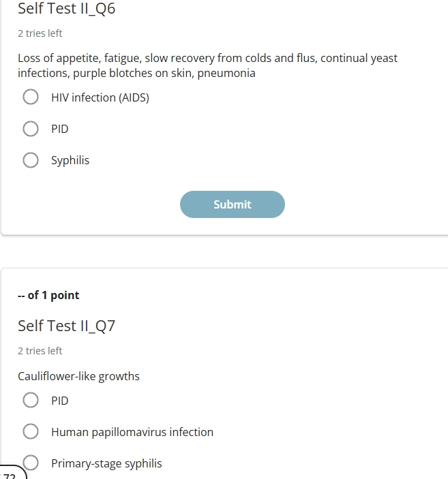The image size is (448, 479).
Task: Choose the Human papillomavirus infection radio button
Action: 31,431
